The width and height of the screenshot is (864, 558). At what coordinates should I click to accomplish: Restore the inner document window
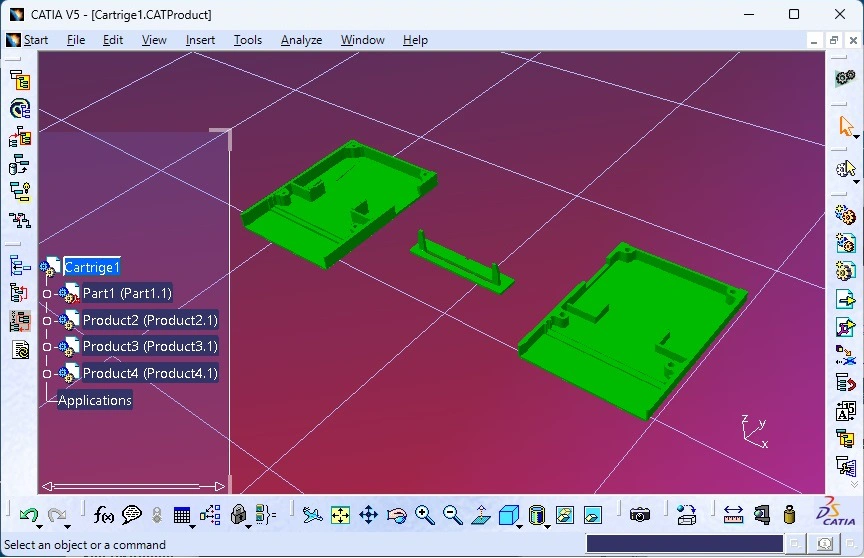834,40
